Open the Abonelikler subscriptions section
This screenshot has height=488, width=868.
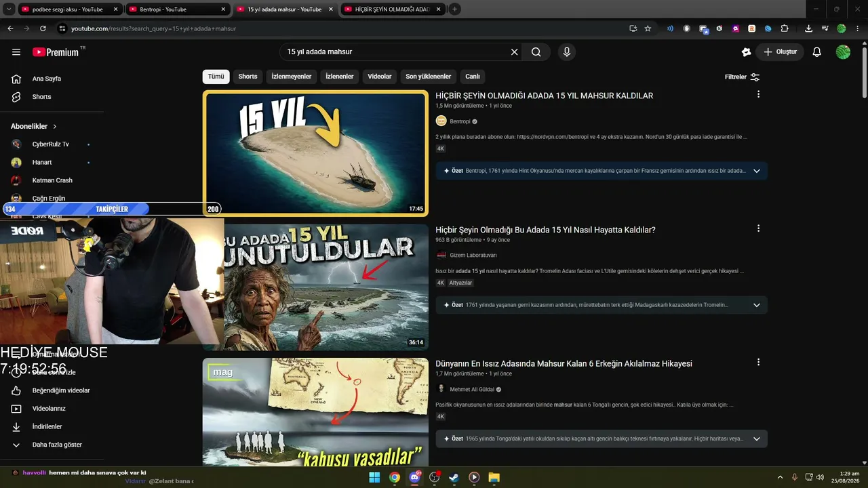click(34, 126)
